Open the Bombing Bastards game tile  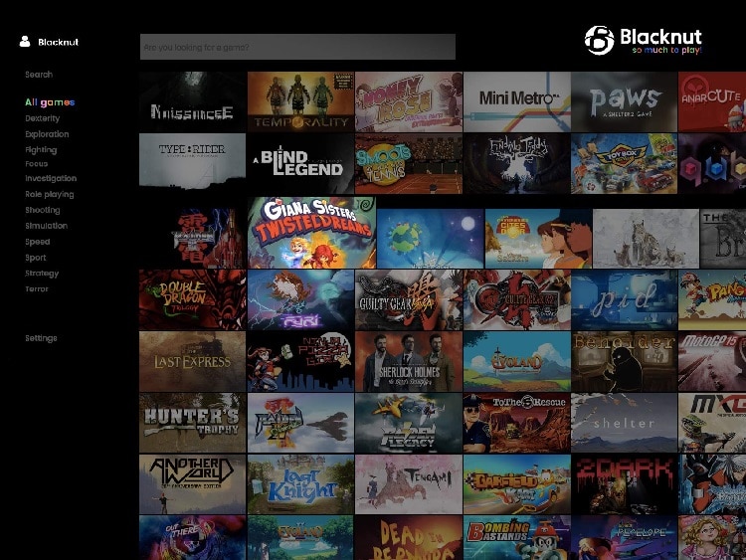pos(516,538)
